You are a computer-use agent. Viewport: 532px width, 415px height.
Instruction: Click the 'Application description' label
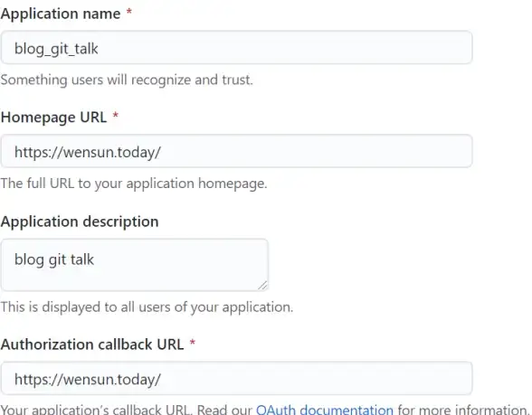click(80, 222)
